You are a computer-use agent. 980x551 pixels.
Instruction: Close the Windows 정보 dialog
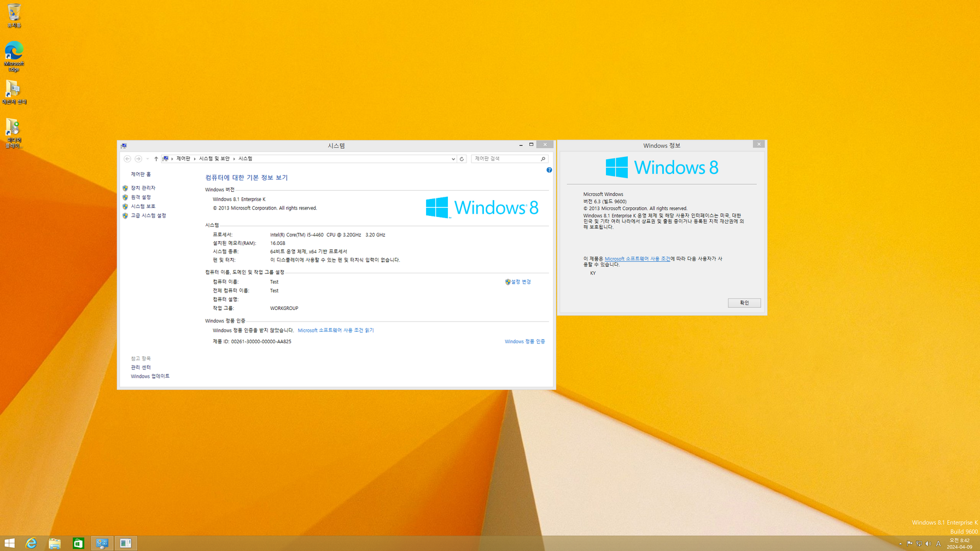click(759, 144)
